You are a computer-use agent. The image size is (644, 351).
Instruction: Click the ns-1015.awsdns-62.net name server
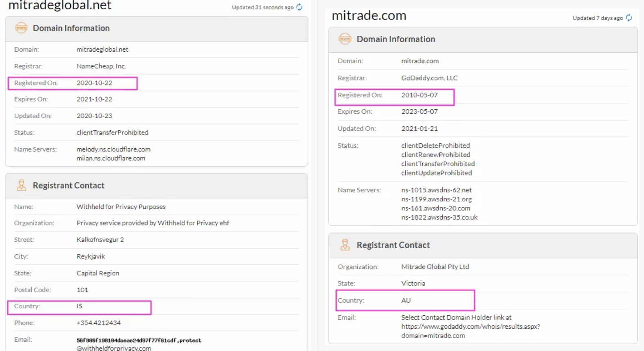[436, 190]
